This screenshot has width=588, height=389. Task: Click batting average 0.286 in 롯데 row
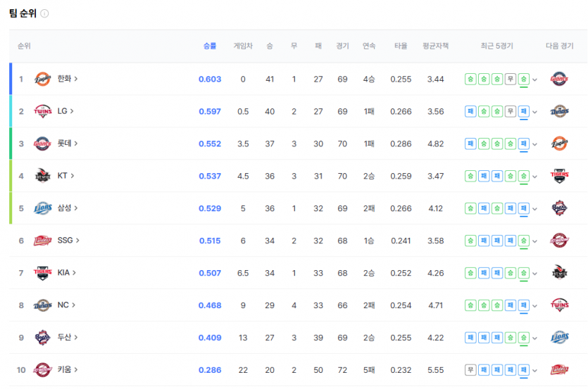[401, 144]
